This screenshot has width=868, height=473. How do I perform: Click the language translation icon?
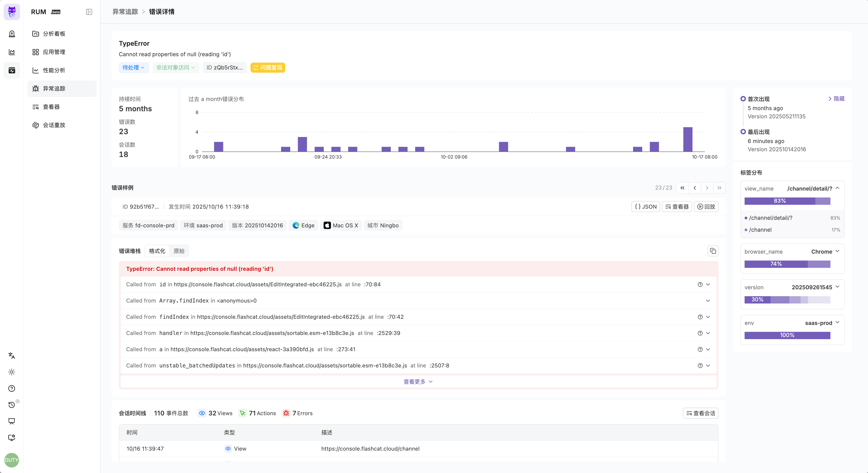(x=12, y=355)
